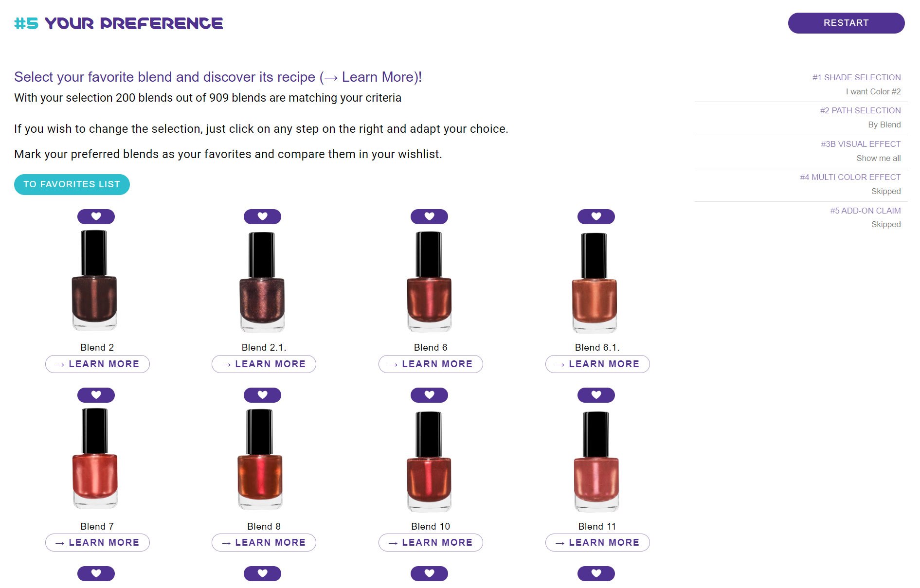920x588 pixels.
Task: View recipe via Learn More for Blend 8
Action: [x=264, y=542]
